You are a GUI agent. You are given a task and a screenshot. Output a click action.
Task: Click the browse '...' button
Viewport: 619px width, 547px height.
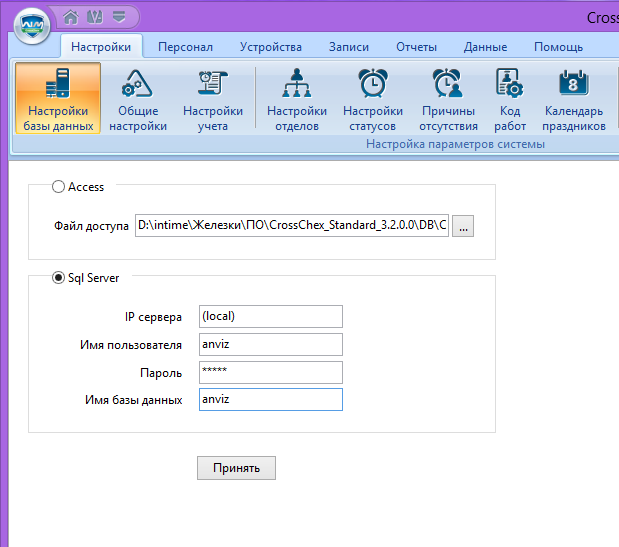point(463,226)
